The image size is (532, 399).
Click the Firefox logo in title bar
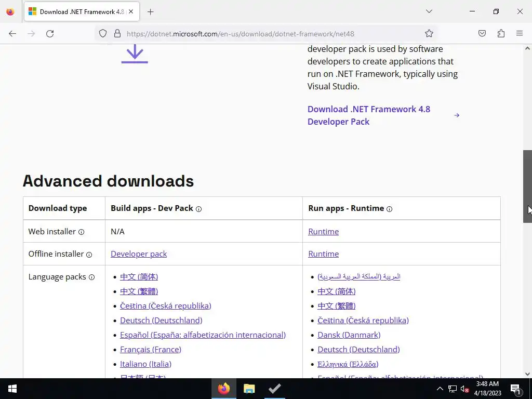(10, 12)
